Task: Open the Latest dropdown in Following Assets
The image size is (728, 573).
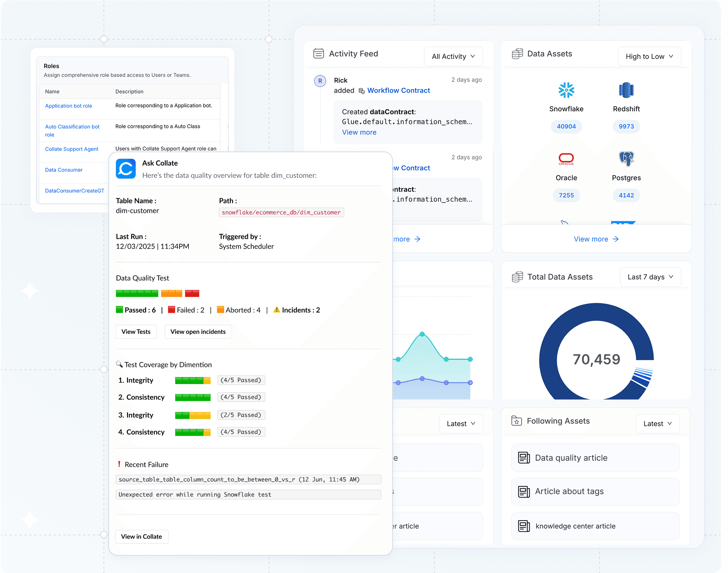Action: click(x=657, y=424)
